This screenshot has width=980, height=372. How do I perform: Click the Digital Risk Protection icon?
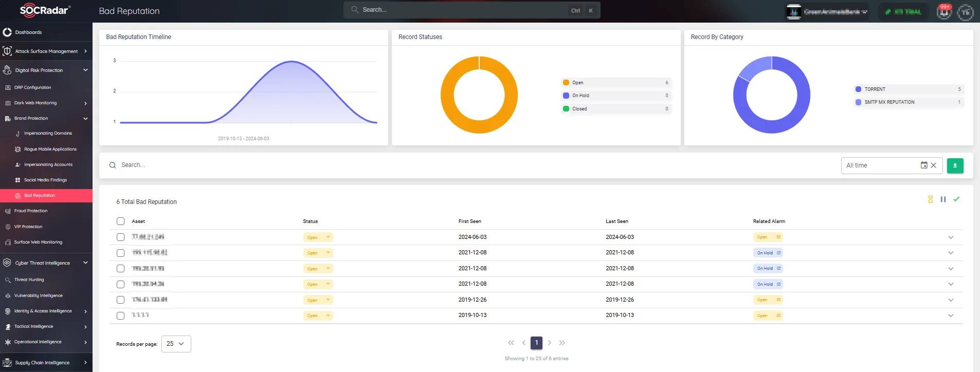pyautogui.click(x=7, y=70)
